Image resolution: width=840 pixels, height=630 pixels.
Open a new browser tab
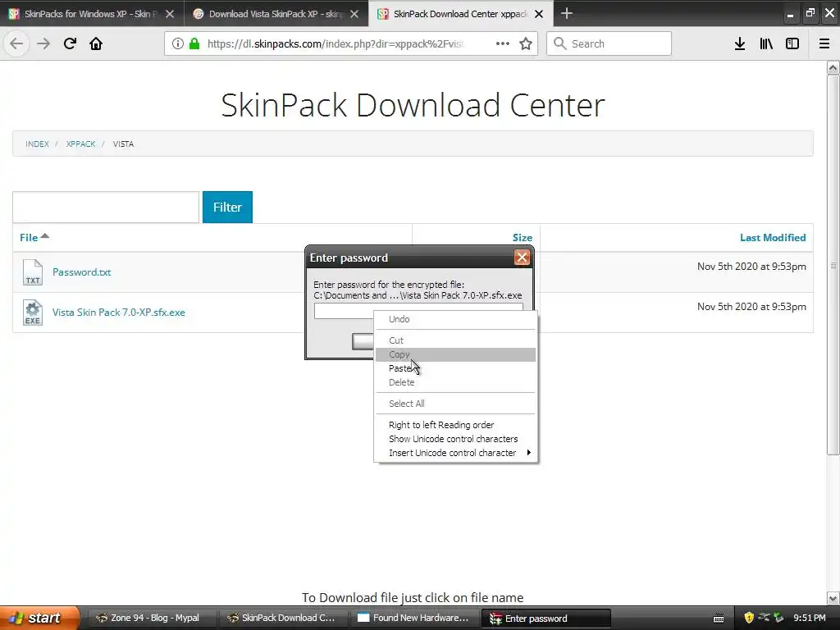click(x=566, y=13)
